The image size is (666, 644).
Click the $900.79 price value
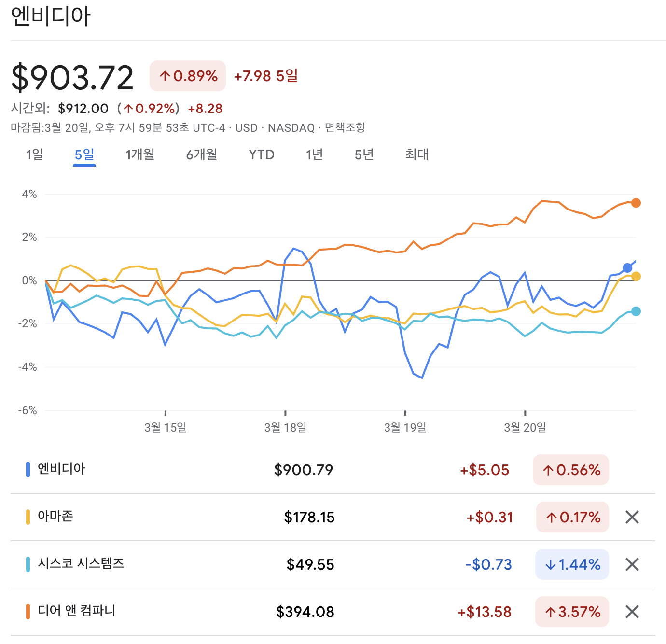click(x=304, y=470)
